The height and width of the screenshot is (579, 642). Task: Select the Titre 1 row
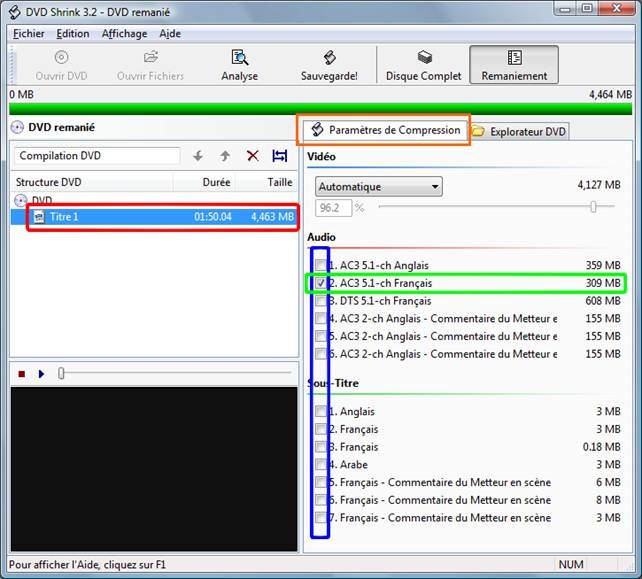click(155, 217)
